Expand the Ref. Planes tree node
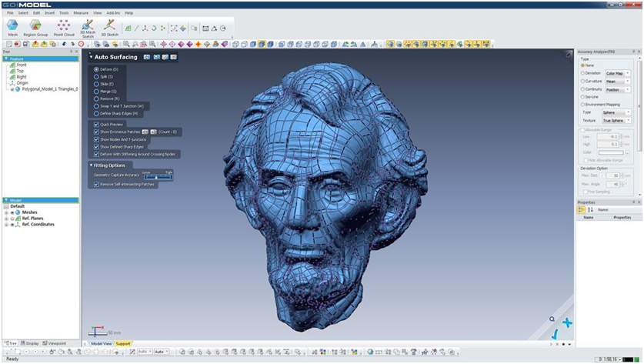This screenshot has height=364, width=644. [x=7, y=219]
